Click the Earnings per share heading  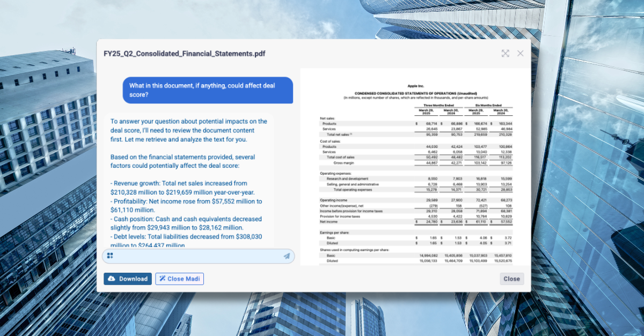[336, 232]
